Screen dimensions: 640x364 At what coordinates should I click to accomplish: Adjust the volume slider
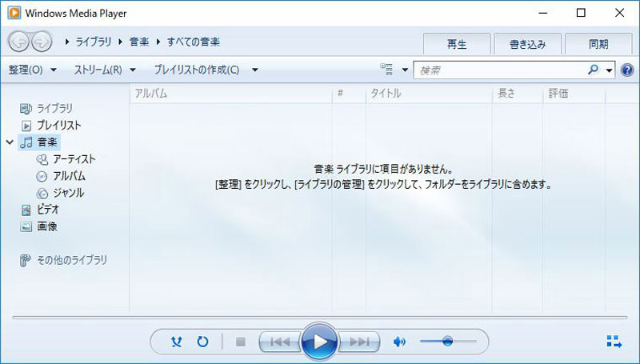coord(448,341)
